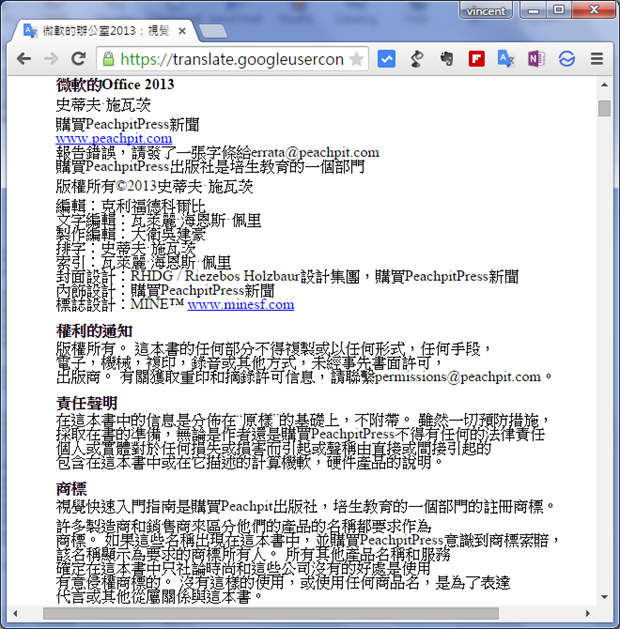The width and height of the screenshot is (620, 629).
Task: Click the vertical scrollbar down arrow
Action: click(604, 597)
